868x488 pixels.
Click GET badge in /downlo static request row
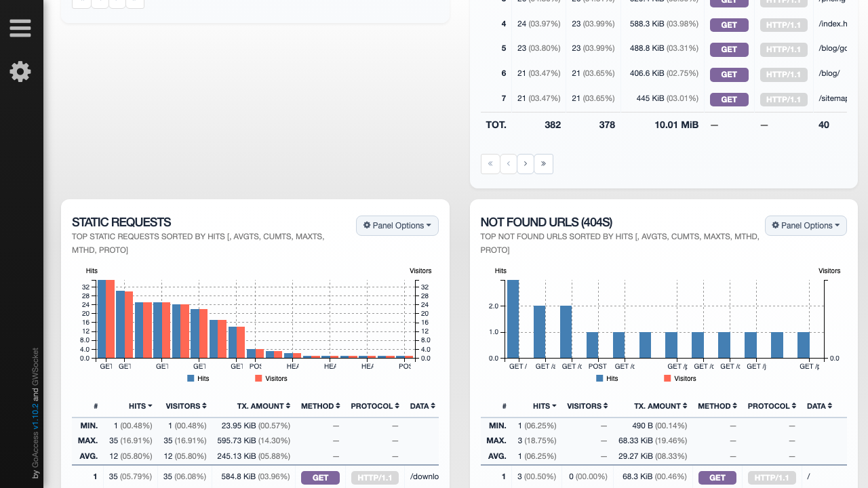coord(320,477)
